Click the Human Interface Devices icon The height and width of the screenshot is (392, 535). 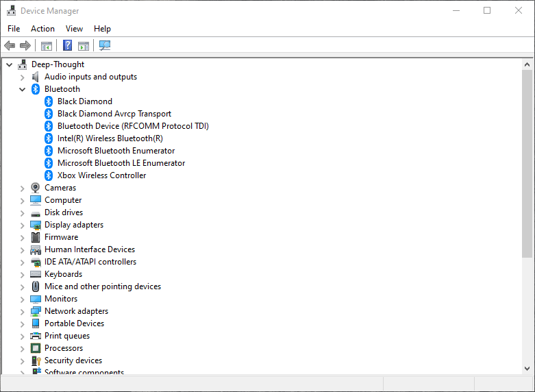[x=36, y=250]
